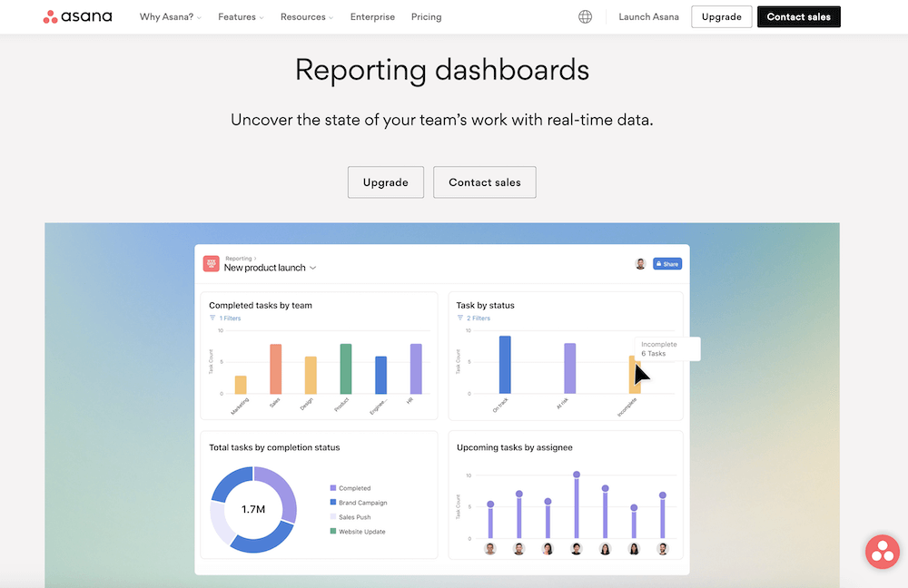Open the Enterprise menu item
Screen dimensions: 908x588
(x=372, y=16)
